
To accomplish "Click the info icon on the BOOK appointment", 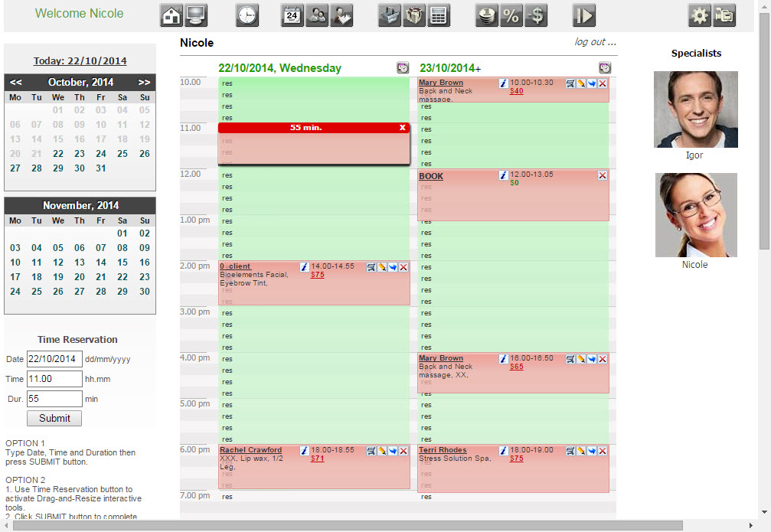I will 503,175.
